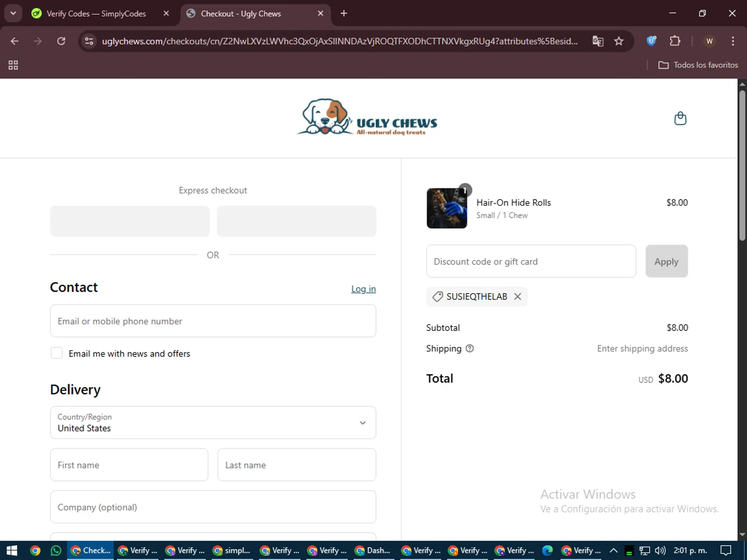Image resolution: width=747 pixels, height=560 pixels.
Task: Click the taskbar clock 2:01 p. m.
Action: pyautogui.click(x=690, y=551)
